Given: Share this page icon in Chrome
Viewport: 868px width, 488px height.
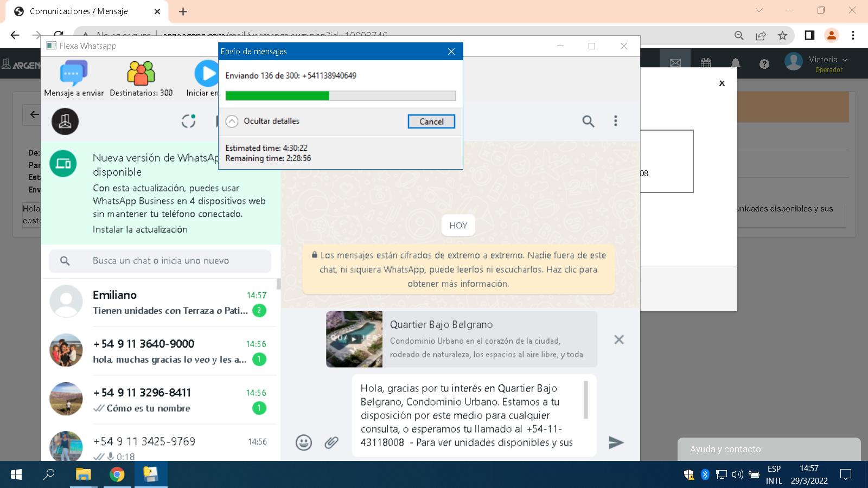Looking at the screenshot, I should tap(761, 35).
